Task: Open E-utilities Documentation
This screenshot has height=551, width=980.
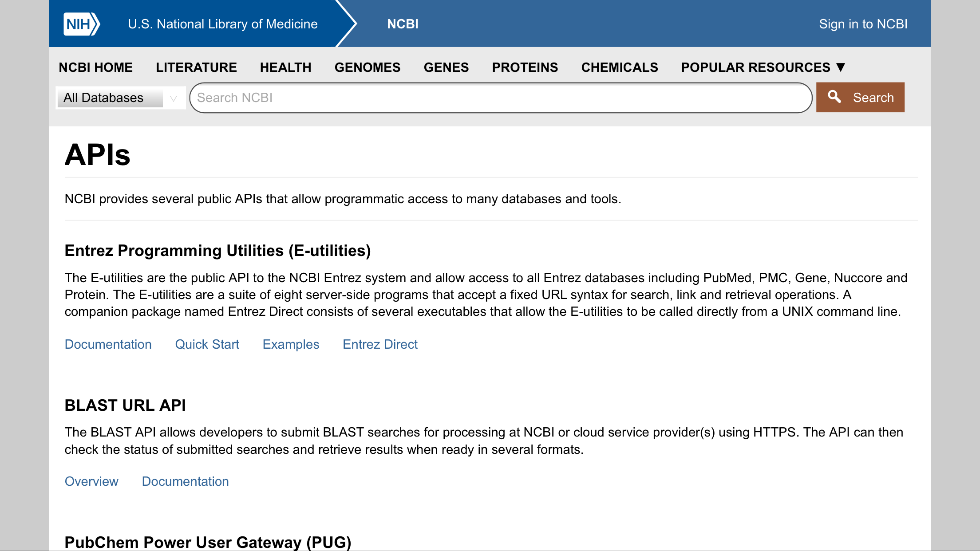Action: click(108, 344)
